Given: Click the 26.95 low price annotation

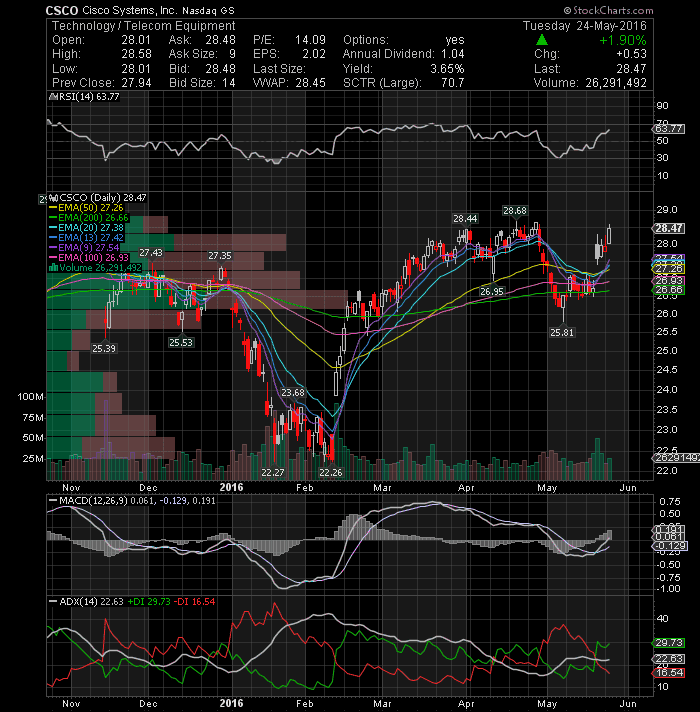Looking at the screenshot, I should (492, 292).
